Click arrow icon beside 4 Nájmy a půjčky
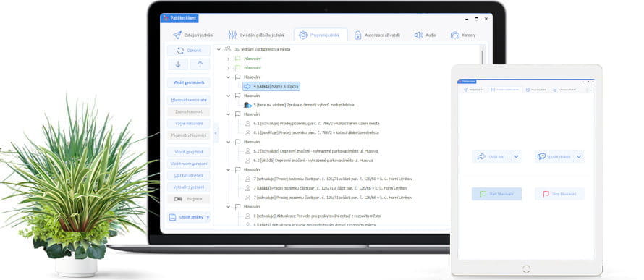The height and width of the screenshot is (280, 644). (x=247, y=86)
